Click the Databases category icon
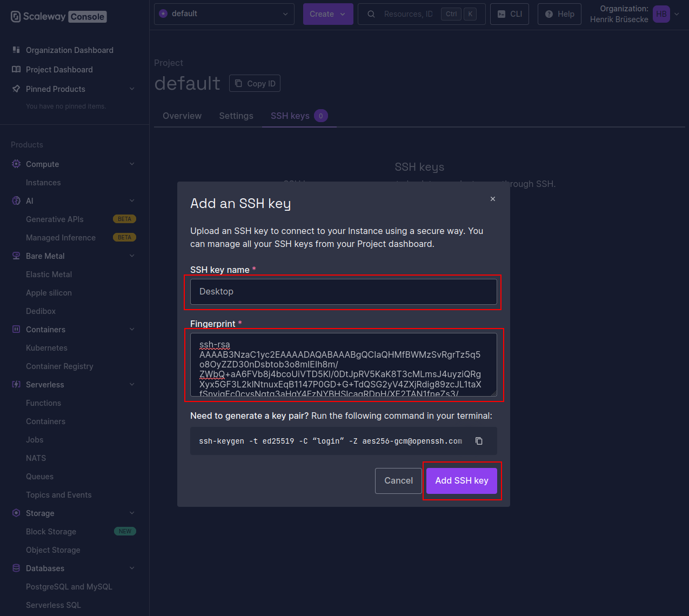Viewport: 689px width, 616px height. click(16, 568)
